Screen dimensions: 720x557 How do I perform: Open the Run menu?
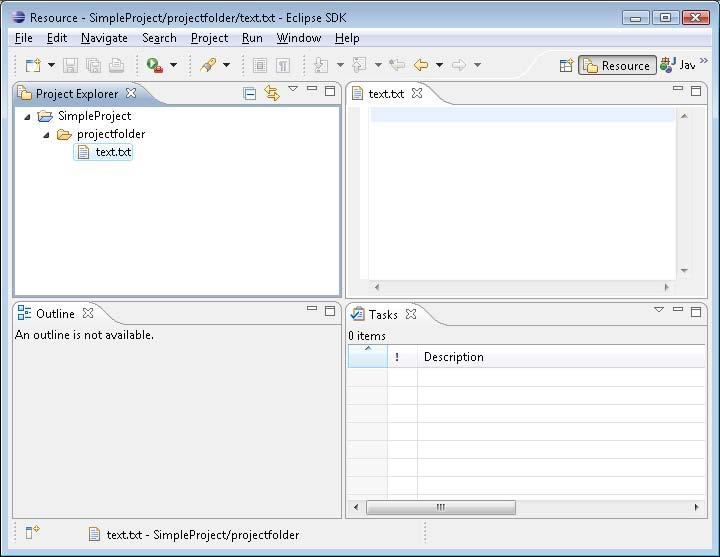[252, 38]
